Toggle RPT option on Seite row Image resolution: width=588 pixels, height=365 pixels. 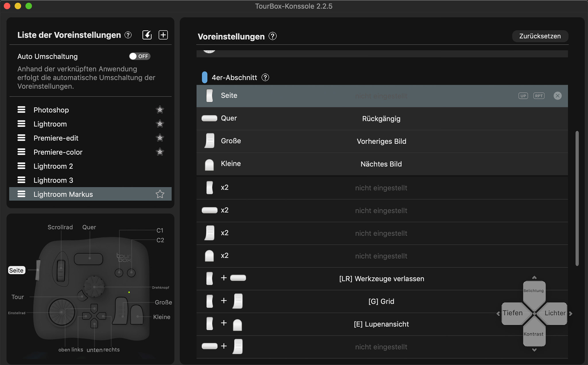click(539, 96)
